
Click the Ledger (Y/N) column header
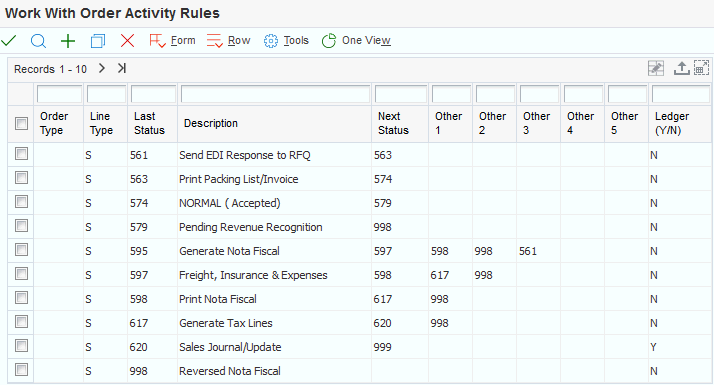point(680,123)
